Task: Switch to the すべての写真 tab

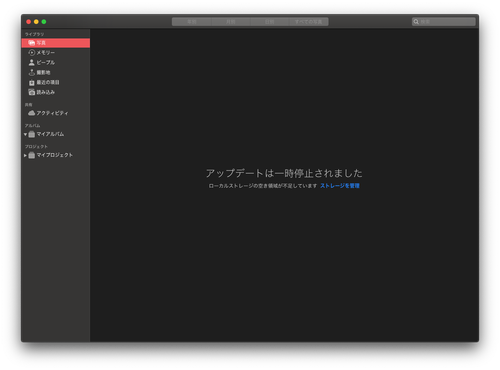Action: point(309,22)
